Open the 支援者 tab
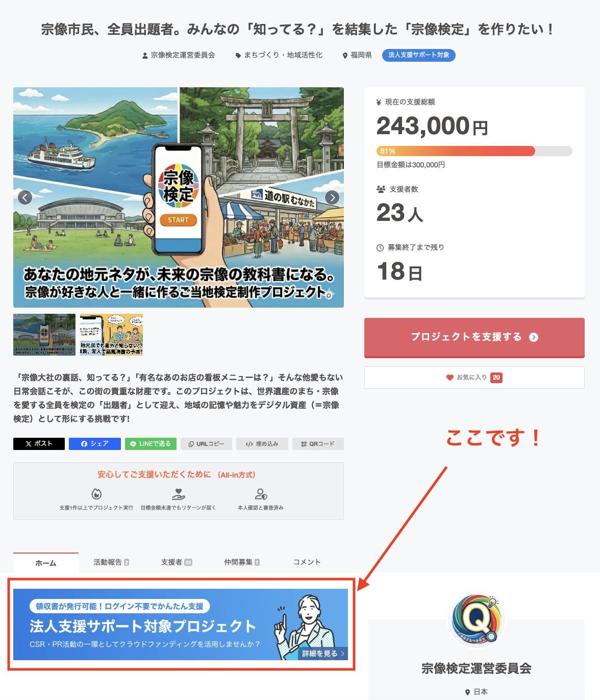Screen dimensions: 600x700 (177, 562)
